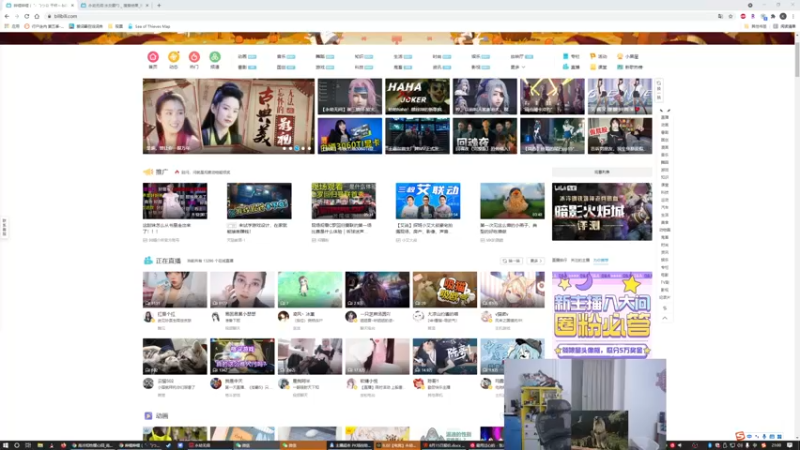Click the 动画 section icon near bottom
The height and width of the screenshot is (450, 800).
148,416
